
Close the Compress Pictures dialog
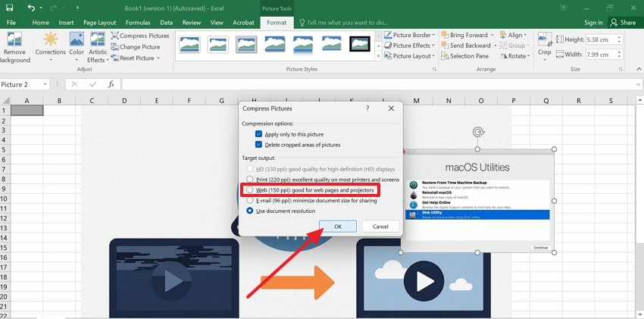pos(391,108)
